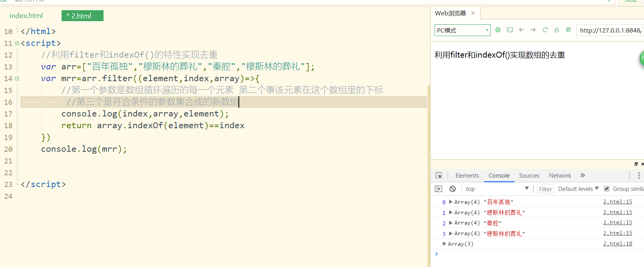The height and width of the screenshot is (267, 644).
Task: Open the Sources DevTools tab
Action: tap(529, 176)
